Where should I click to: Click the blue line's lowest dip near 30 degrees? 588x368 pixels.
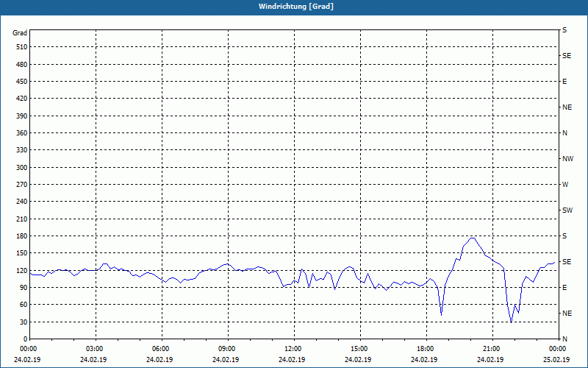point(511,322)
